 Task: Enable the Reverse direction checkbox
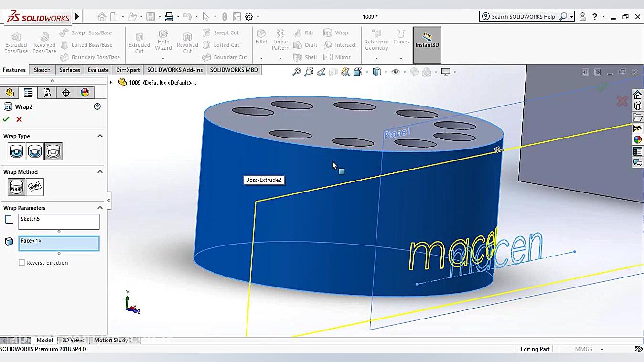(22, 263)
